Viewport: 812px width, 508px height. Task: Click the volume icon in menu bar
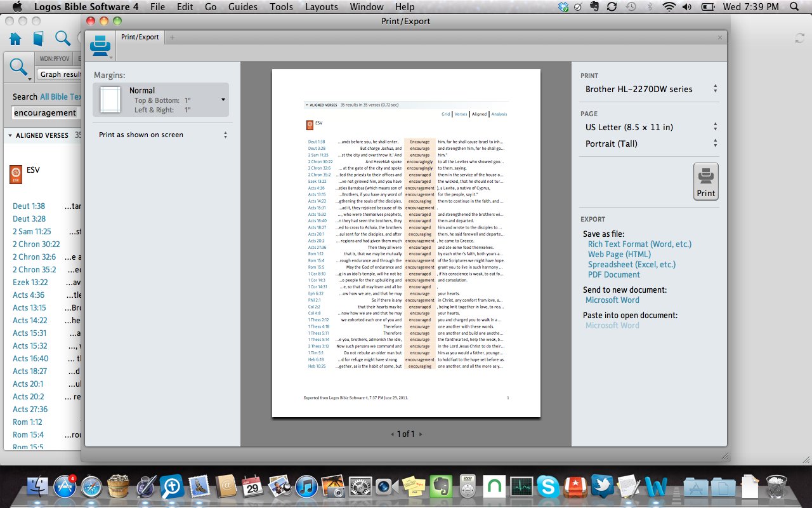point(687,7)
